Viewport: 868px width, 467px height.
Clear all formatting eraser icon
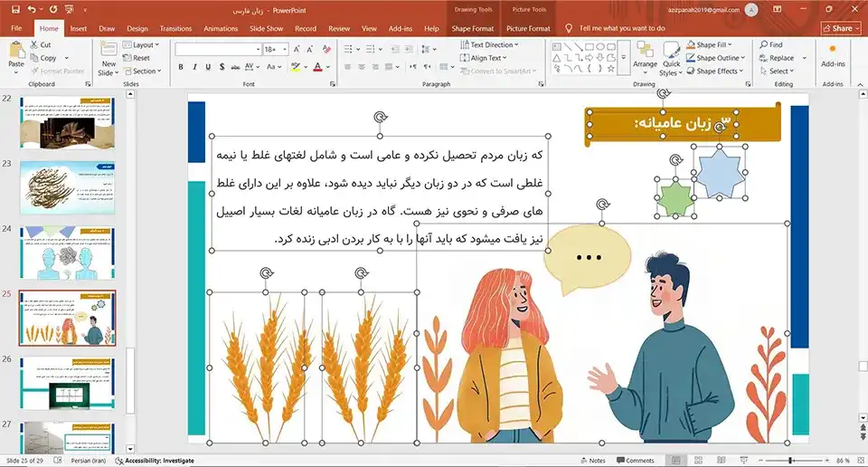pos(326,49)
